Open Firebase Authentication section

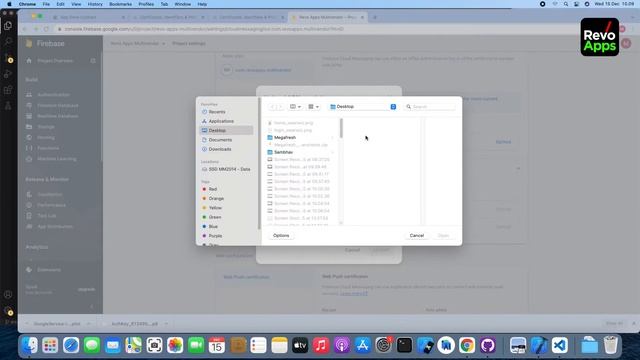point(53,95)
